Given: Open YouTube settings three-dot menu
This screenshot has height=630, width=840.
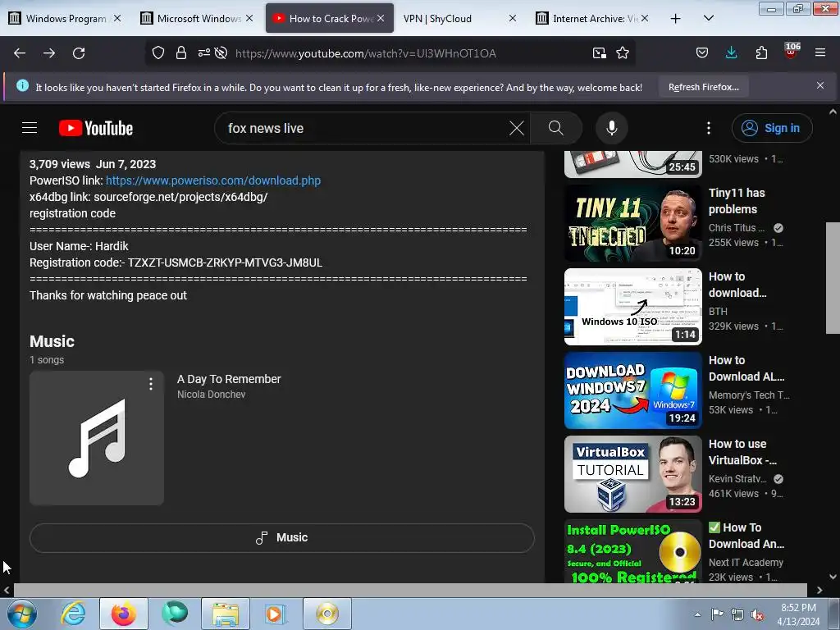Looking at the screenshot, I should pos(708,128).
